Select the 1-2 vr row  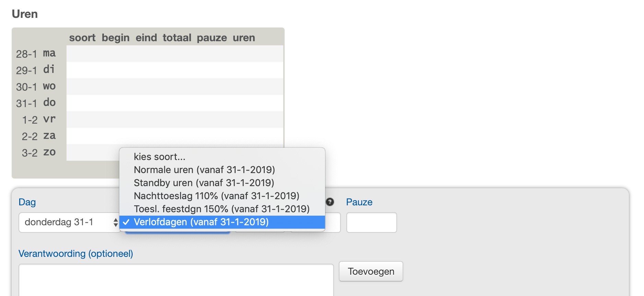pyautogui.click(x=175, y=119)
